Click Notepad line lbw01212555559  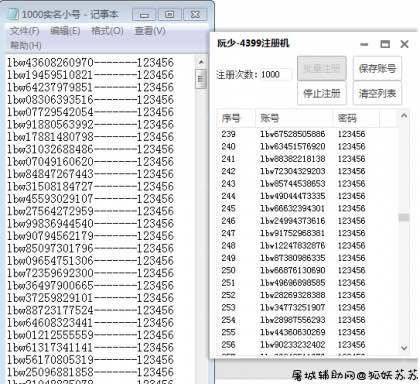pos(90,335)
